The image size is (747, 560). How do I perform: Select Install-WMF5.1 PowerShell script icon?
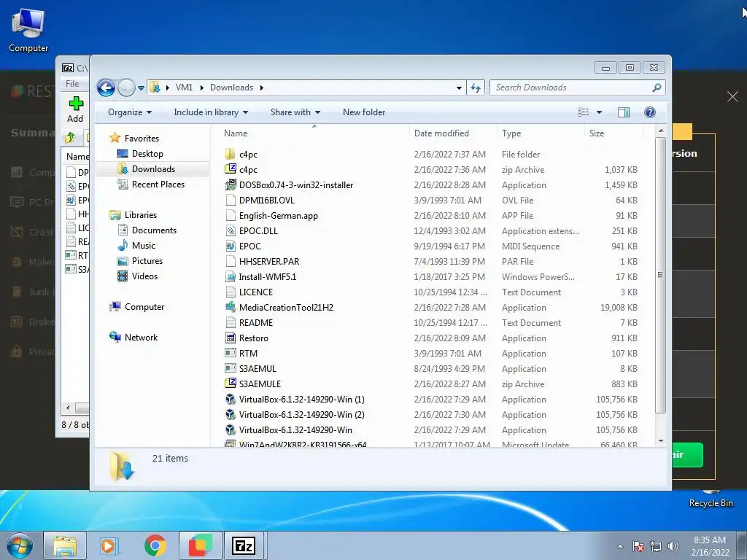pos(230,276)
